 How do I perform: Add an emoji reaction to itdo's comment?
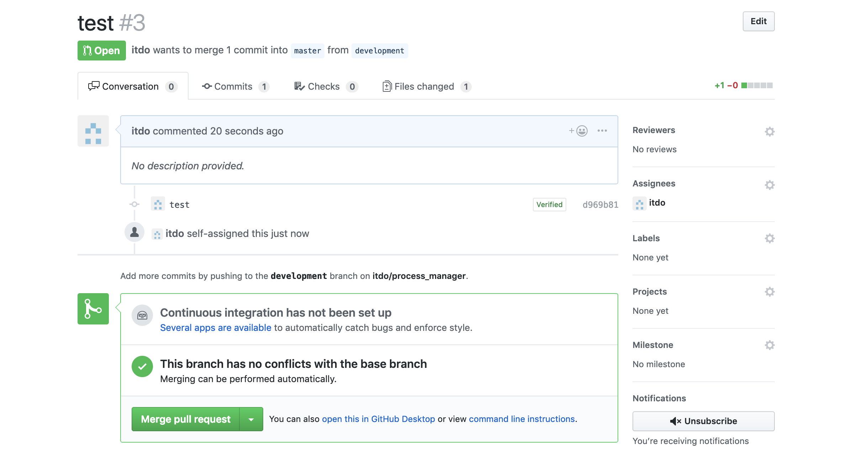[578, 131]
